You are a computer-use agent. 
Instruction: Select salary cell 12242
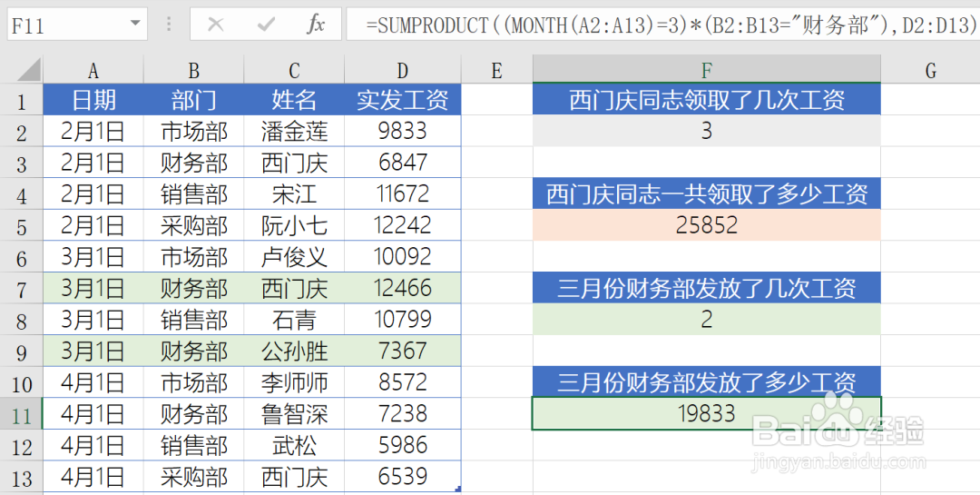(403, 225)
